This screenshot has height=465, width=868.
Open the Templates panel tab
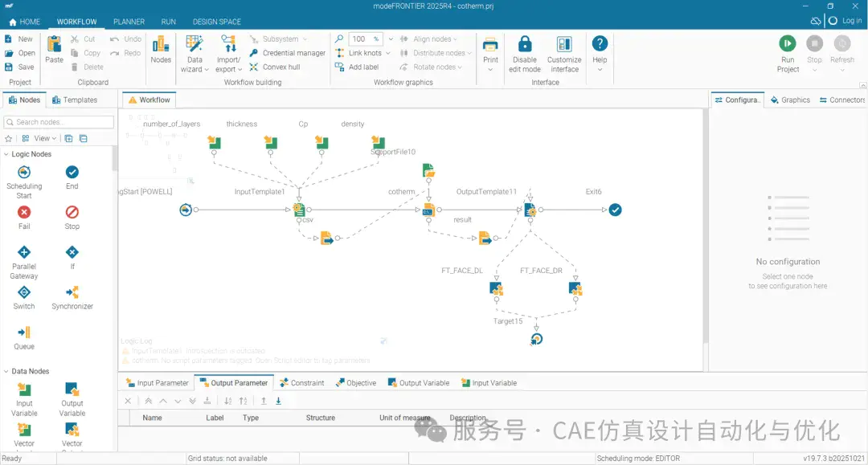click(x=75, y=100)
